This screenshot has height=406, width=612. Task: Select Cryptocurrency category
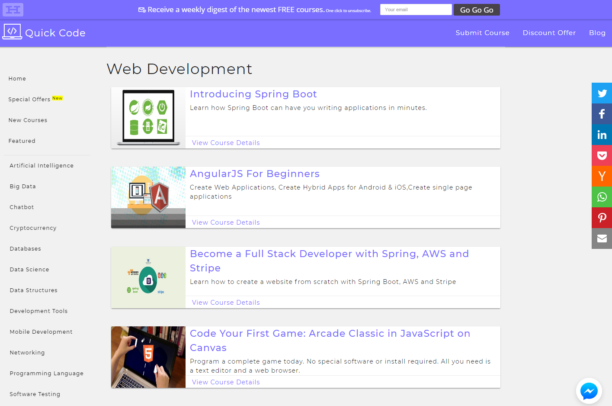point(33,228)
